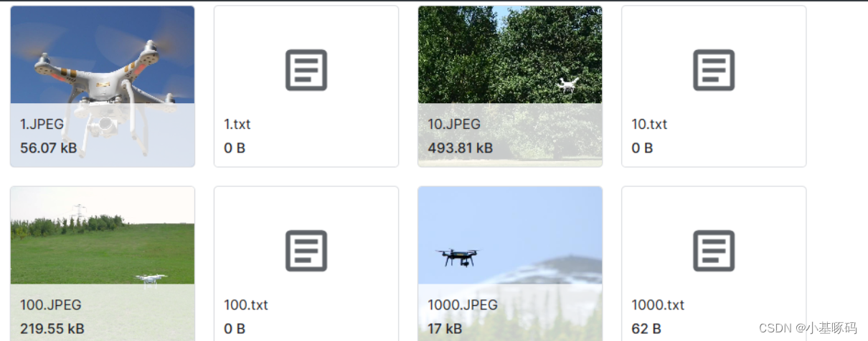
Task: Click the 100.JPEG file name label
Action: [x=50, y=304]
